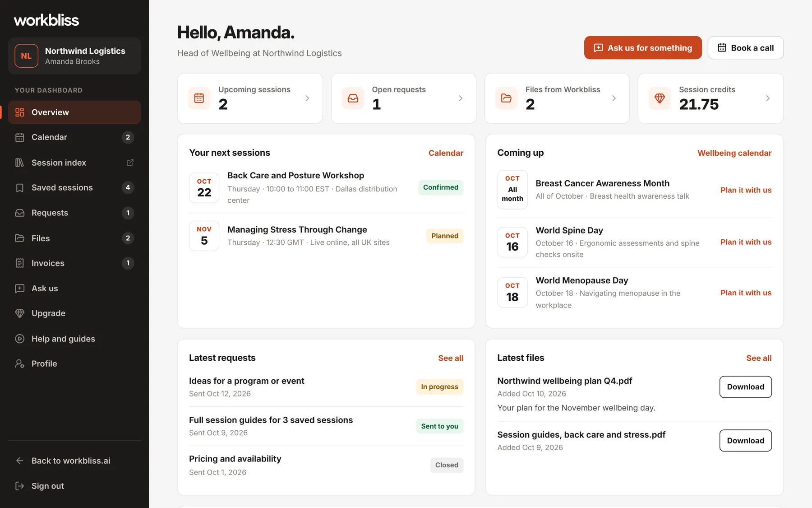Open the Wellbeing calendar link
The width and height of the screenshot is (812, 508).
pyautogui.click(x=734, y=153)
